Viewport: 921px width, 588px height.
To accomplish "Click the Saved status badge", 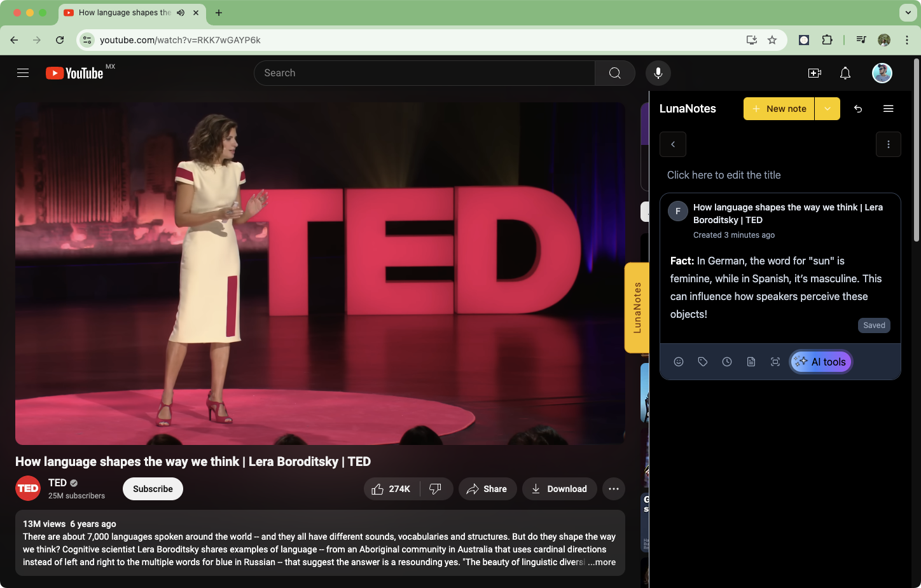I will [x=874, y=325].
